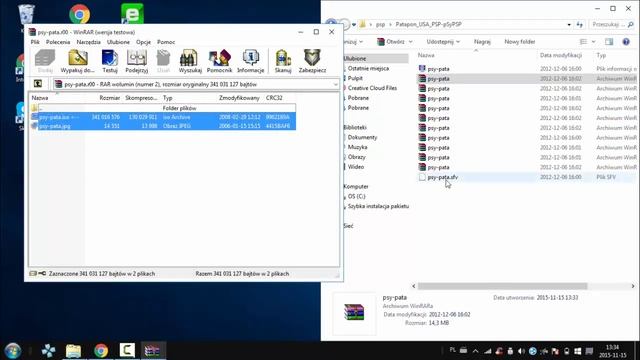
Task: Click the Skanuj virus scan icon
Action: tap(283, 61)
